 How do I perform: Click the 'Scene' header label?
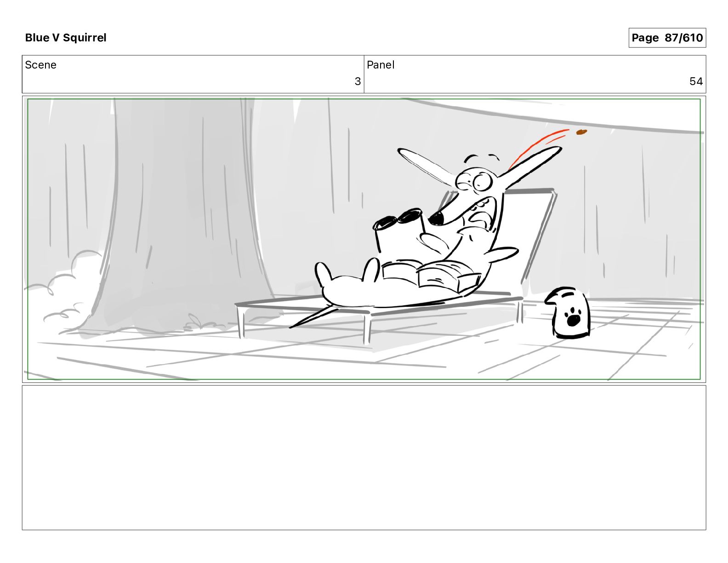[x=41, y=65]
